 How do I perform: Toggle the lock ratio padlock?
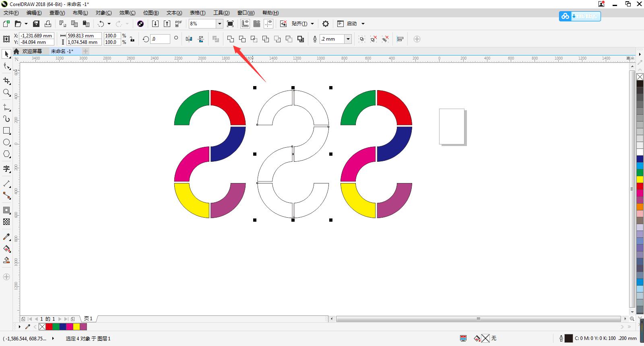tap(132, 39)
